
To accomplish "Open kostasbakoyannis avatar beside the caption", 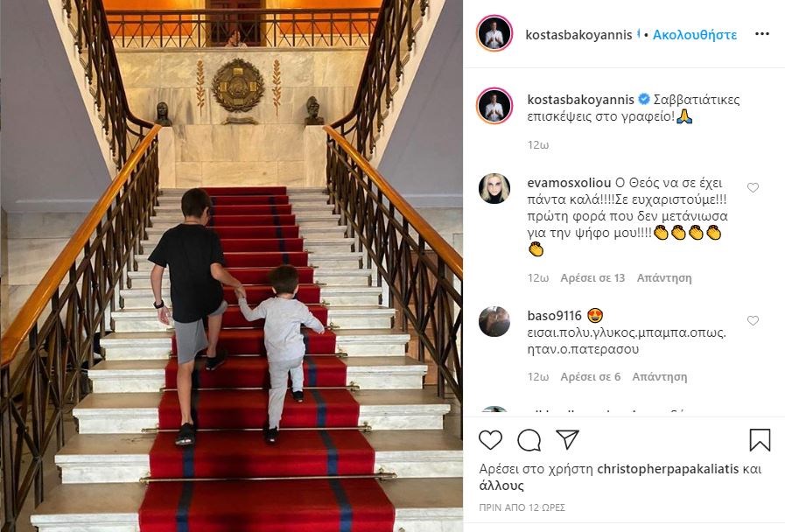I will click(x=494, y=106).
